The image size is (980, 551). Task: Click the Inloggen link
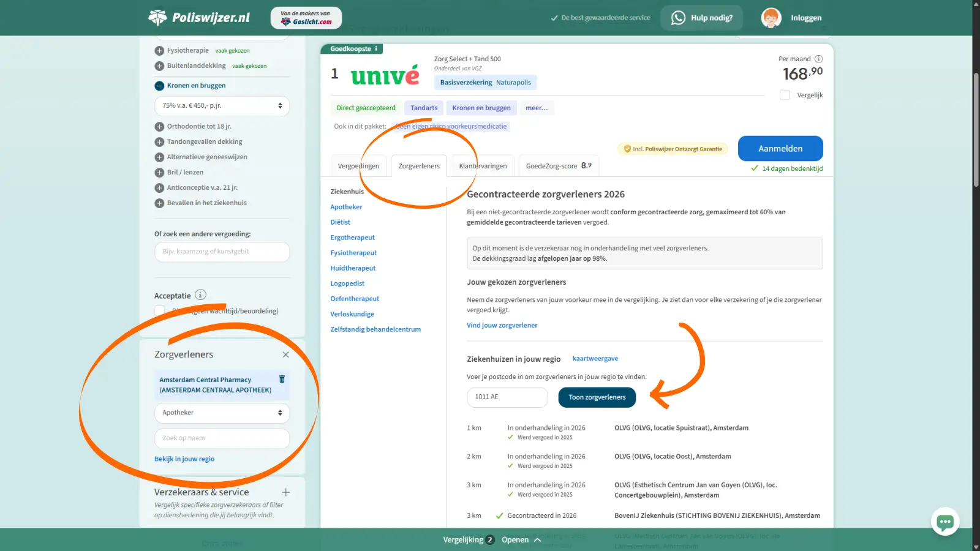(x=806, y=18)
